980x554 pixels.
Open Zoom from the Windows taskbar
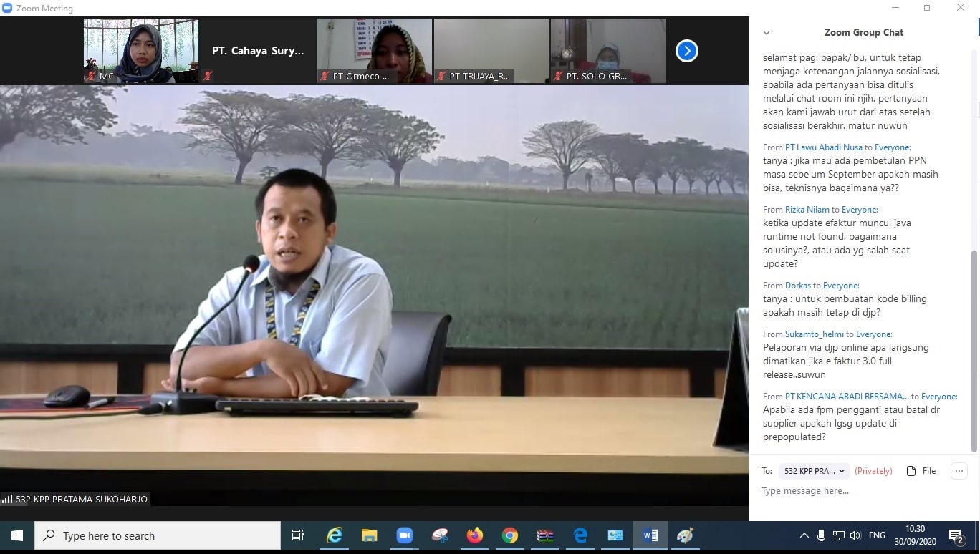click(405, 535)
